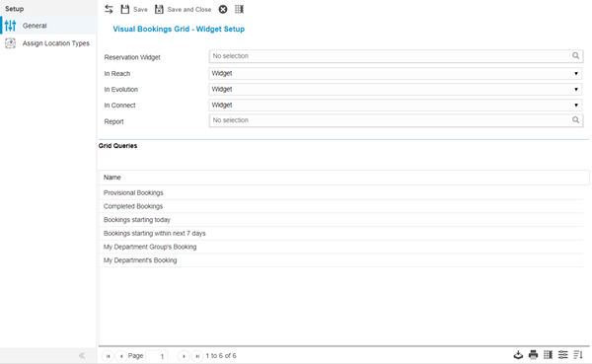Click the Save floppy disk icon
The width and height of the screenshot is (592, 364).
coord(125,10)
